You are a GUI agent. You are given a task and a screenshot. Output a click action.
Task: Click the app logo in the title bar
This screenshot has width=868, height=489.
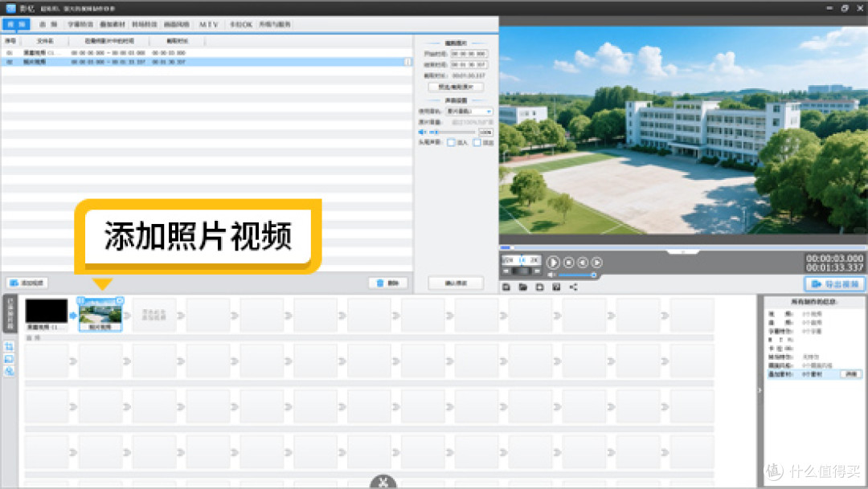10,8
